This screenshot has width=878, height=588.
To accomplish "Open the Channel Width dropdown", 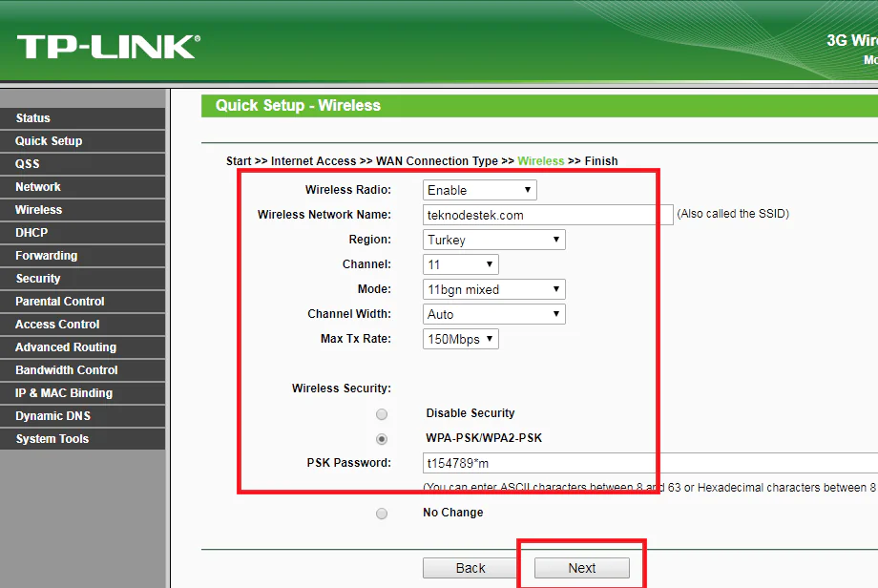I will tap(494, 314).
